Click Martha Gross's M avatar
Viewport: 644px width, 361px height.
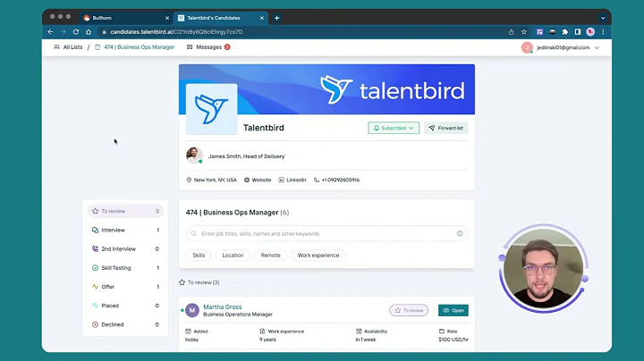(191, 311)
